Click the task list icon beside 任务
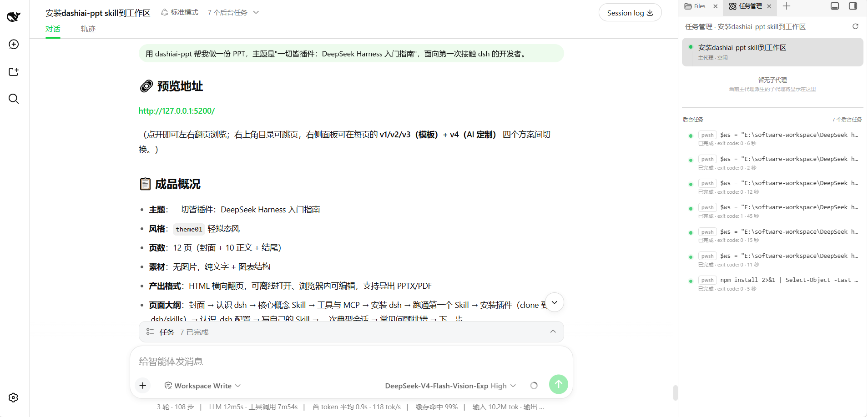 [150, 332]
